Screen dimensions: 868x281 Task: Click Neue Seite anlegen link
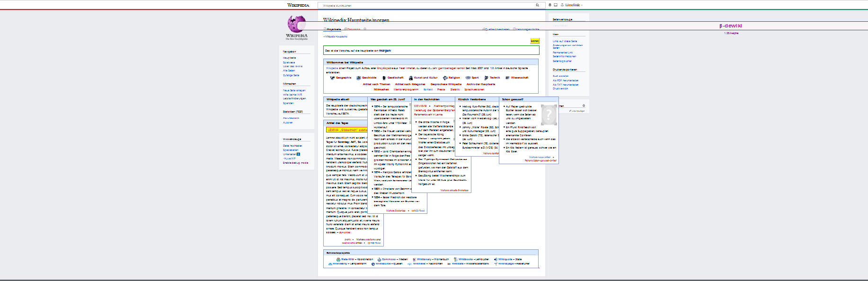coord(294,90)
